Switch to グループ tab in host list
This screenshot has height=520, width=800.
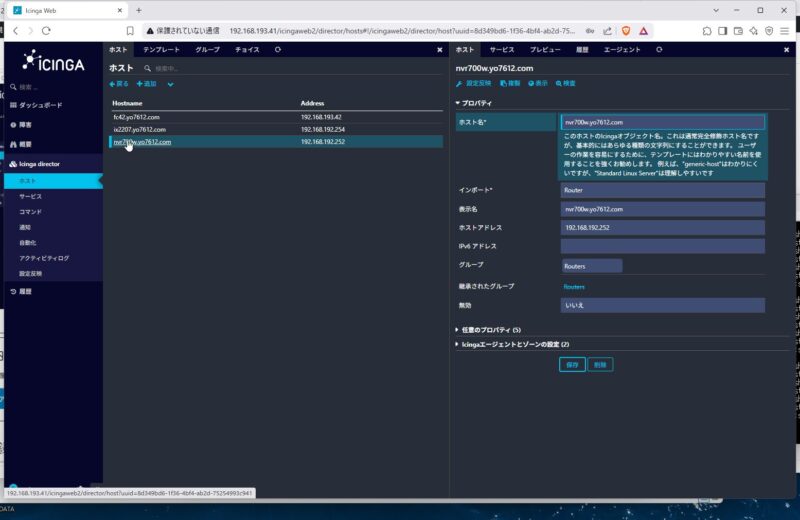pyautogui.click(x=207, y=49)
